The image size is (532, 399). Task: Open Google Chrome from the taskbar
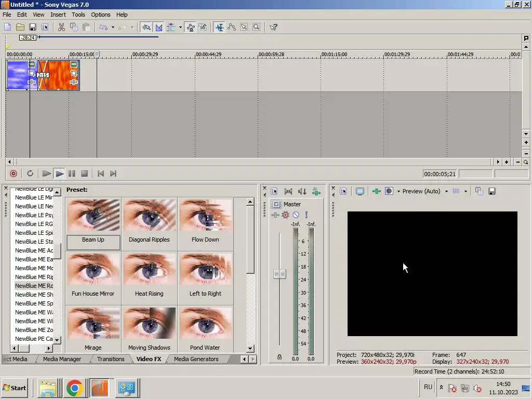[75, 388]
